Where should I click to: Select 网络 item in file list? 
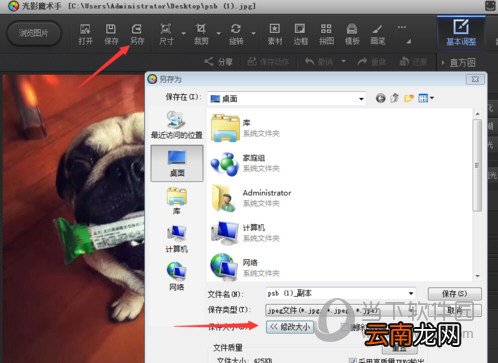point(245,267)
